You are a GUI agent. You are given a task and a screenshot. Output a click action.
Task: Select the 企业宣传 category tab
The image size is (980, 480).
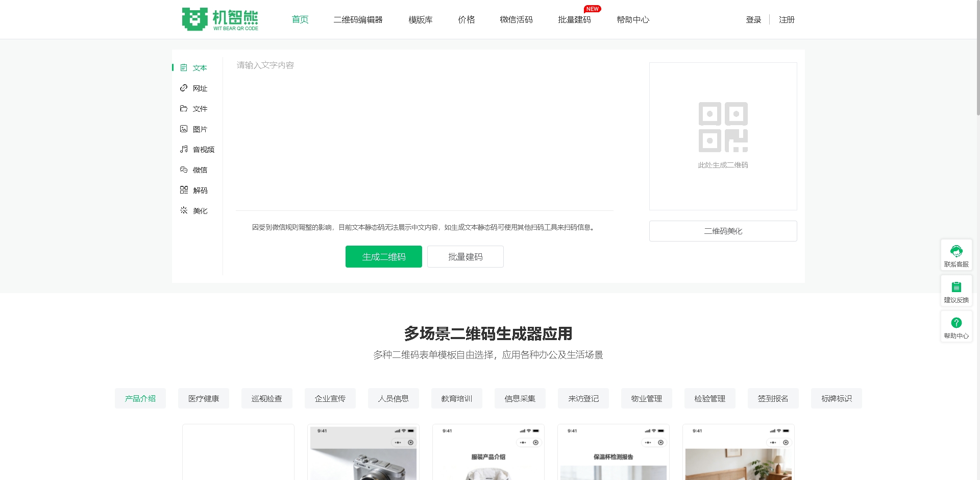pos(330,398)
